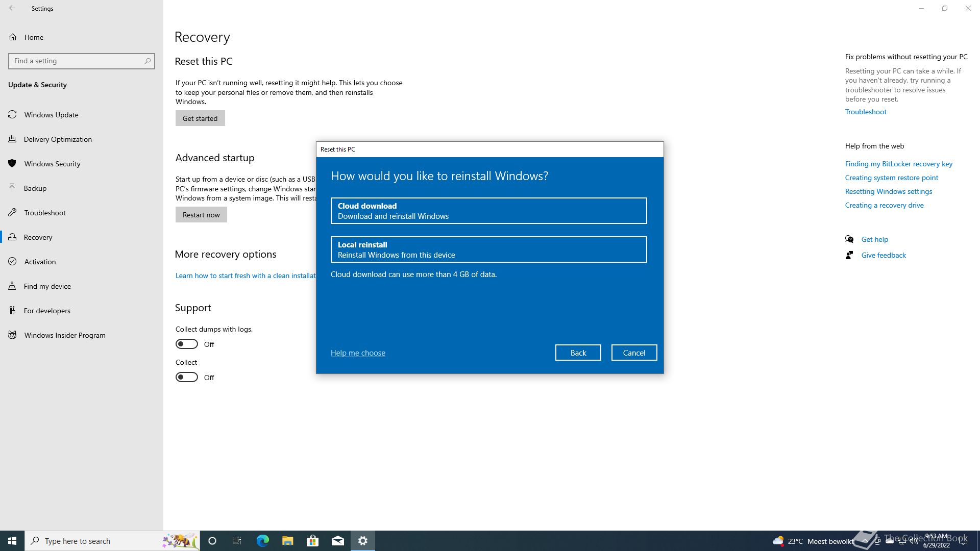The width and height of the screenshot is (980, 551).
Task: Click the Give feedback link
Action: (x=884, y=255)
